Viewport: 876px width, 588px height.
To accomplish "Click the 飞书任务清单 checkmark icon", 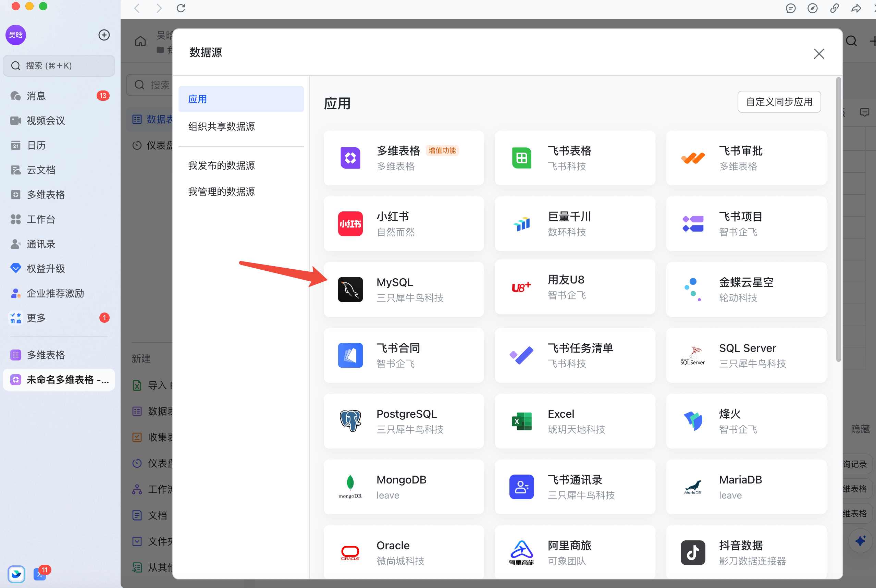I will tap(521, 355).
